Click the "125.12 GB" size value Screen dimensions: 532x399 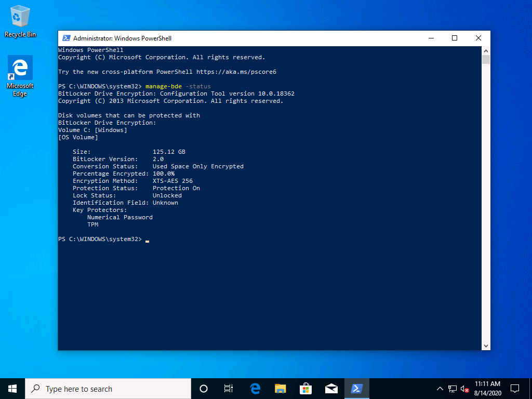click(169, 152)
